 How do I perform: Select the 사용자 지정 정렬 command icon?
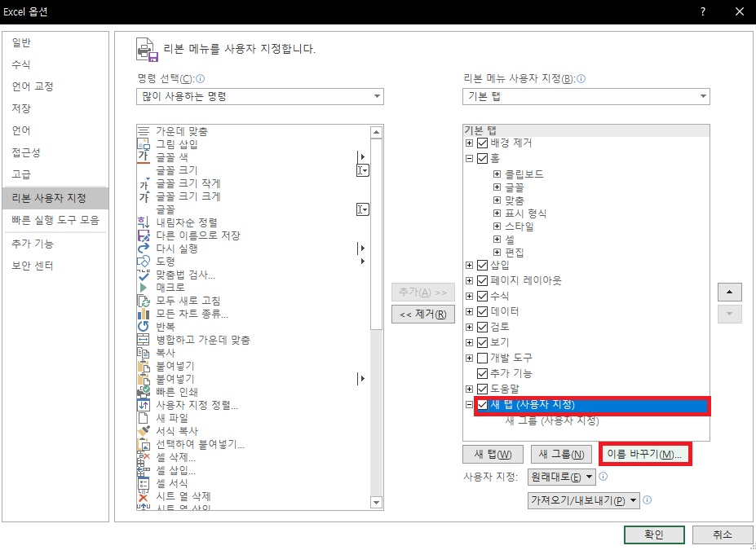pos(144,405)
